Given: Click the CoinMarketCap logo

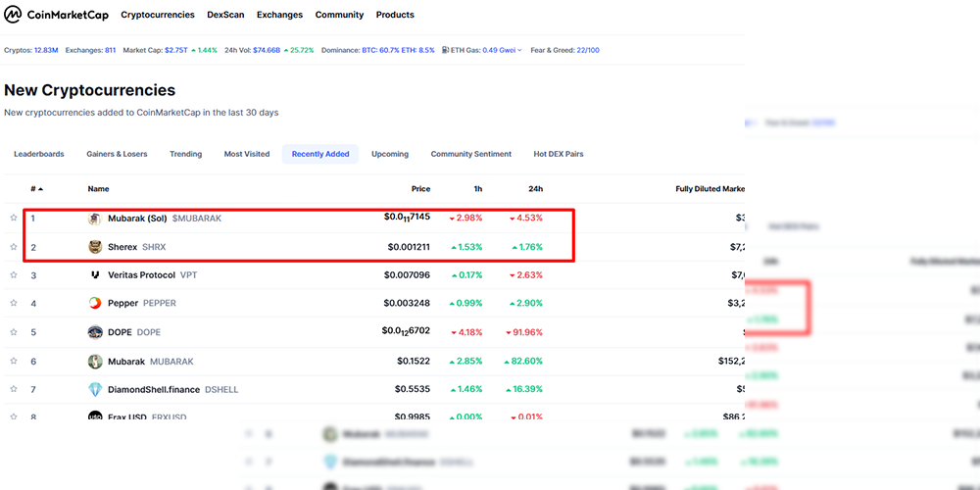Looking at the screenshot, I should pos(56,15).
